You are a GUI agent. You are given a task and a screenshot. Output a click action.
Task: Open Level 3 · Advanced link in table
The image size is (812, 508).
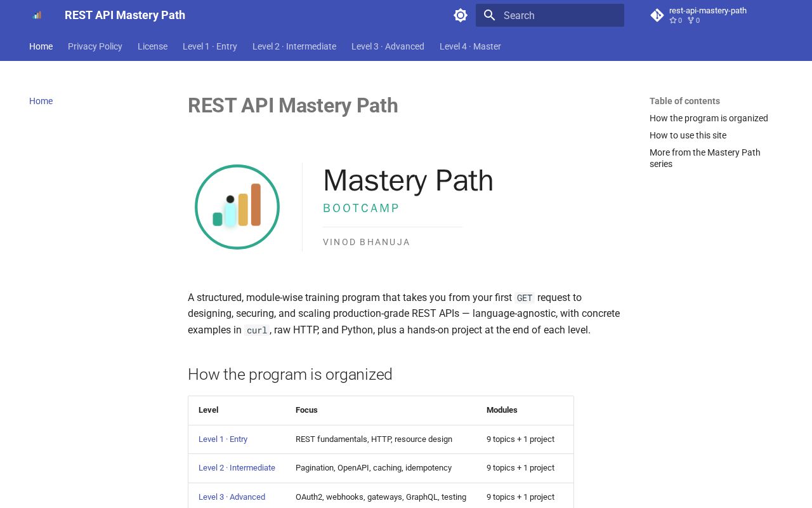[x=232, y=497]
